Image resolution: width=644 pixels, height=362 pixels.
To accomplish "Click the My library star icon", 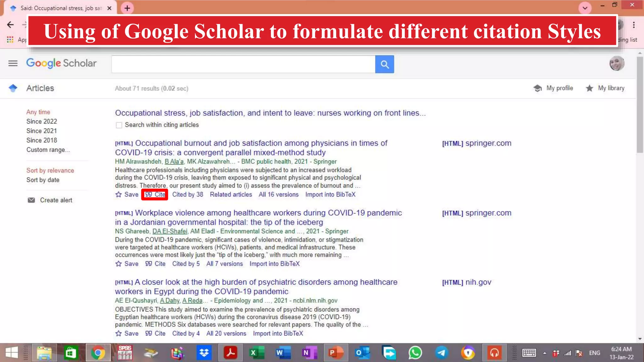I will pyautogui.click(x=590, y=88).
